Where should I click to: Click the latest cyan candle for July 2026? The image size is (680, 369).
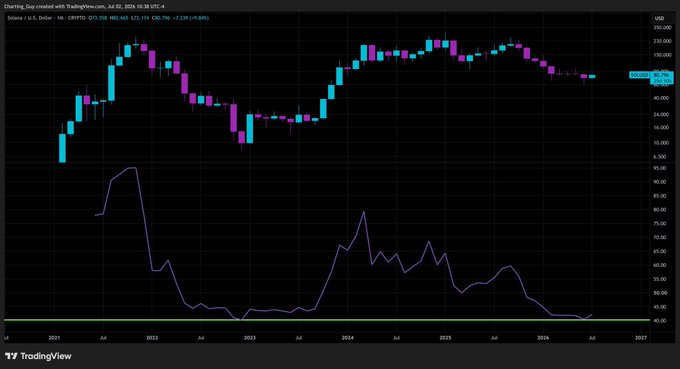pos(592,76)
